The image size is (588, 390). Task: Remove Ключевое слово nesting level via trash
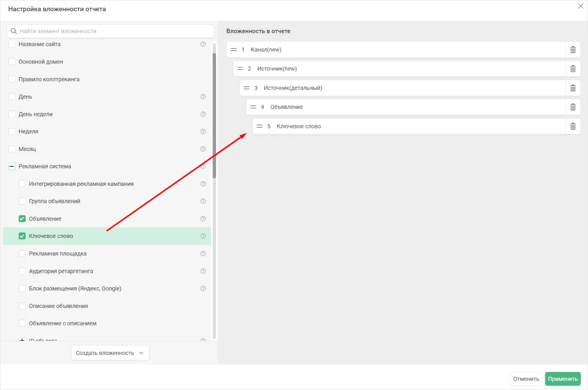[x=573, y=126]
